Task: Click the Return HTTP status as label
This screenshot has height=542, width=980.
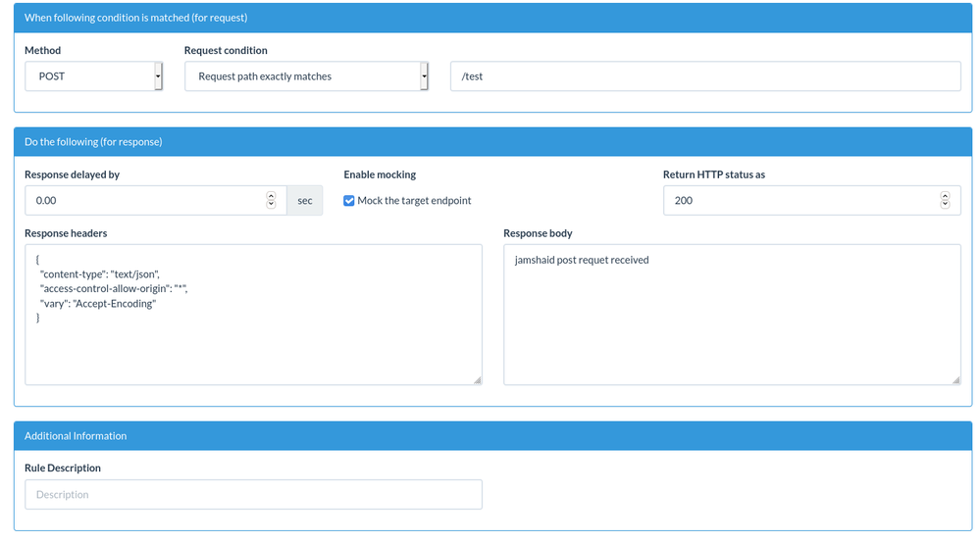Action: tap(714, 174)
